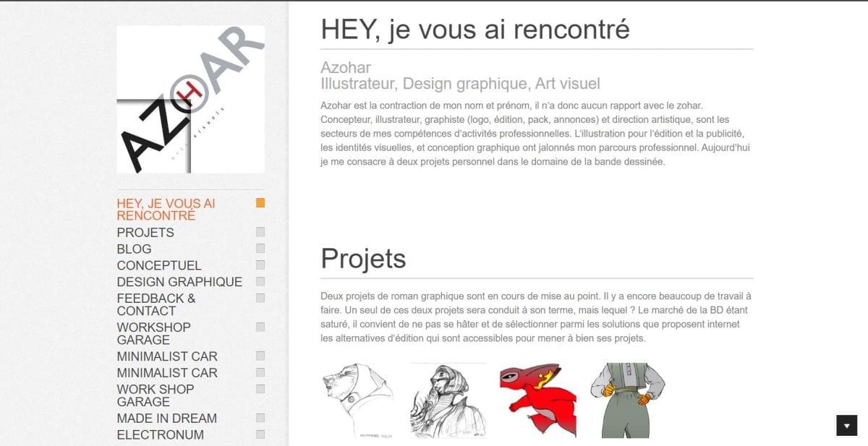Click the square marker next to BLOG

(x=259, y=249)
